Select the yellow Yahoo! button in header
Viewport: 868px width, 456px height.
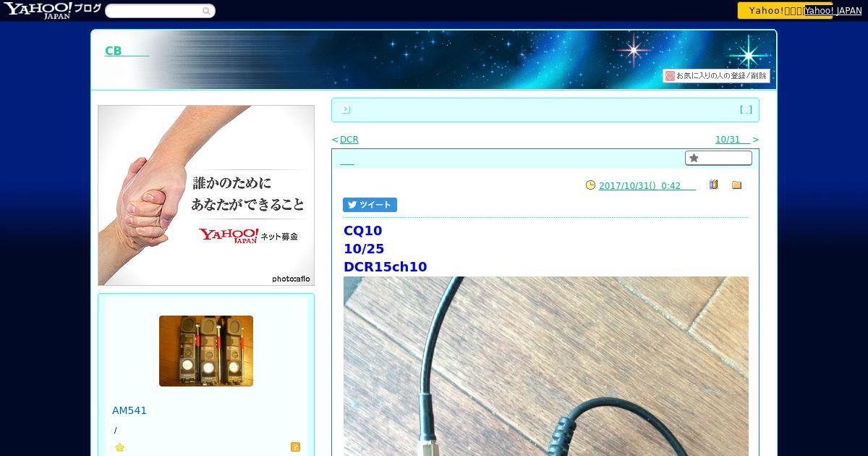771,10
